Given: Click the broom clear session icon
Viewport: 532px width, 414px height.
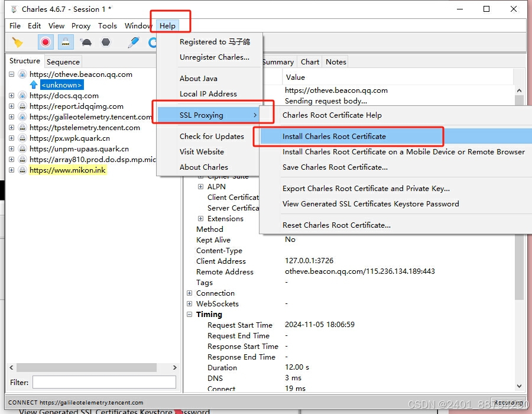Looking at the screenshot, I should point(17,43).
